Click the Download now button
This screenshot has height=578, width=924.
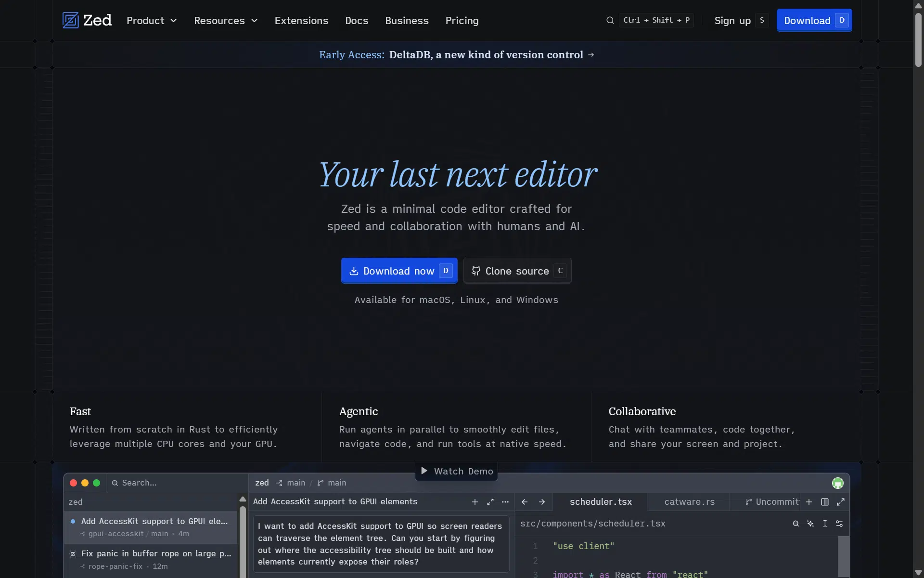(399, 271)
